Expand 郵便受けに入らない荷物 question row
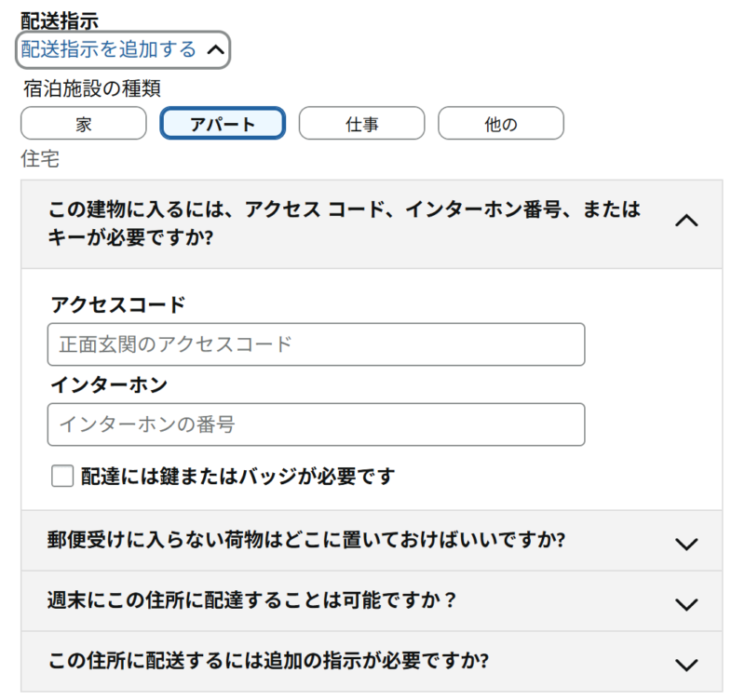The height and width of the screenshot is (700, 745). click(x=372, y=541)
